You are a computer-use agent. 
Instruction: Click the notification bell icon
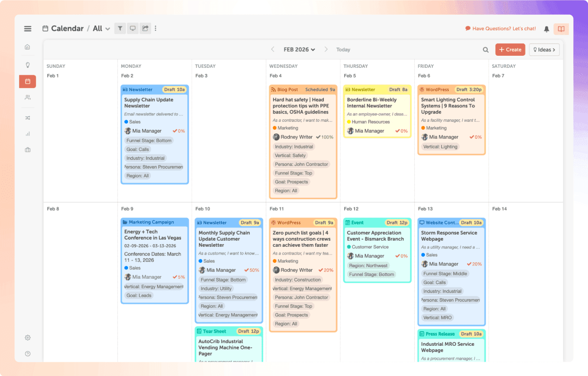[546, 29]
